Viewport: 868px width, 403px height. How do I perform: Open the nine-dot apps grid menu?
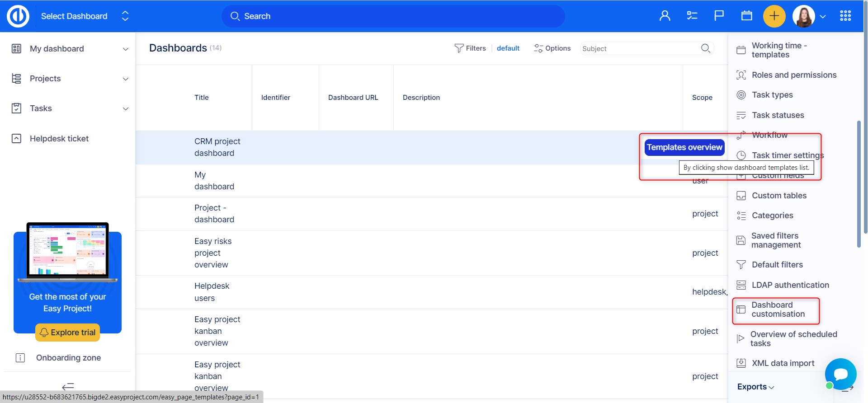coord(845,16)
